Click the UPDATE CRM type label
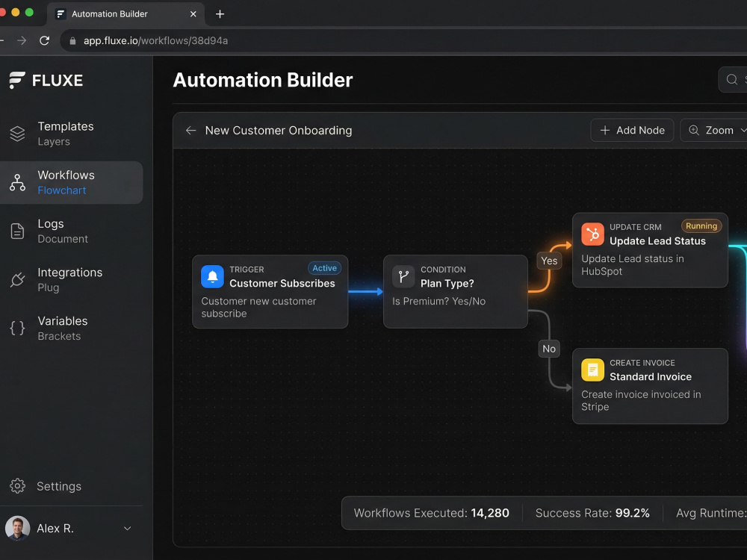Image resolution: width=747 pixels, height=560 pixels. 635,227
